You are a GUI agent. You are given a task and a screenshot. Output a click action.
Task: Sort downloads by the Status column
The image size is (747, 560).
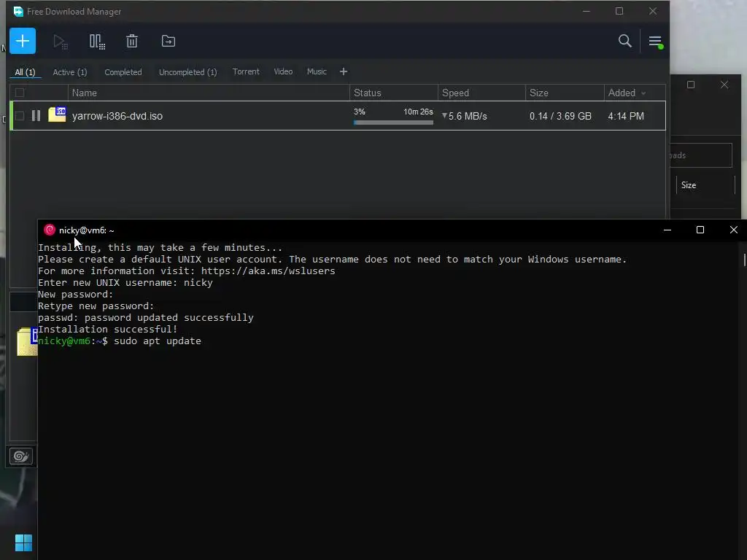click(393, 93)
